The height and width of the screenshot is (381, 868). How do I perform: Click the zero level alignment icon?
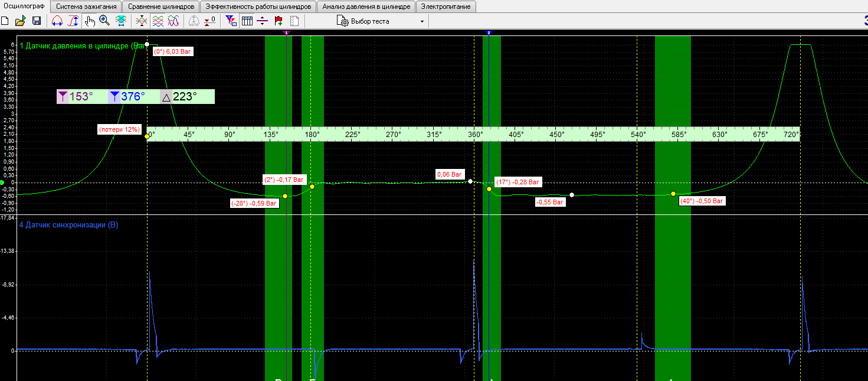pyautogui.click(x=209, y=21)
